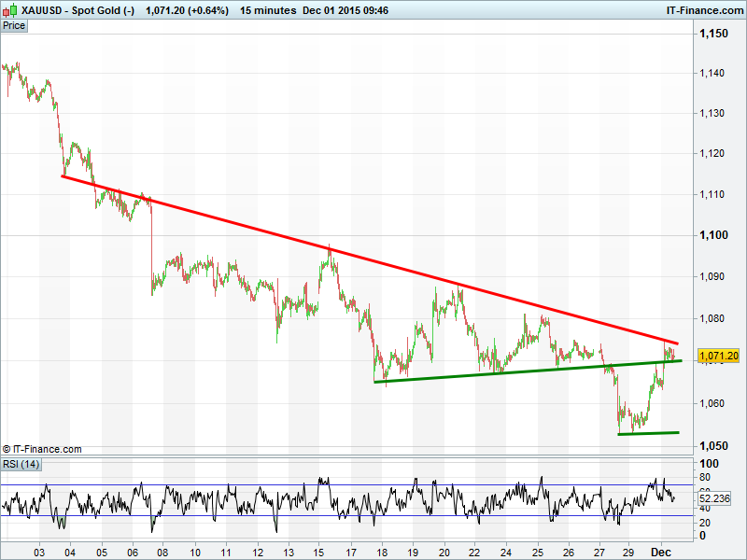
Task: Click the Price panel label
Action: tap(14, 25)
